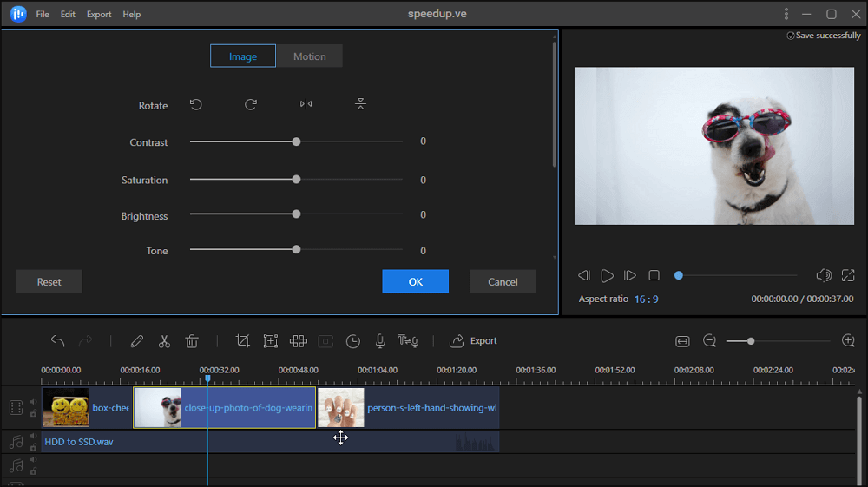Undo the last action

[x=58, y=341]
